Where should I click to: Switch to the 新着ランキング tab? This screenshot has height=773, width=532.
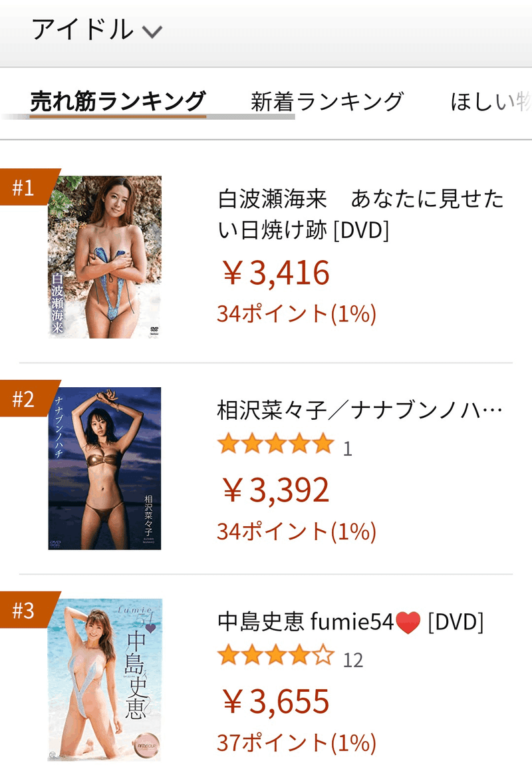(x=327, y=100)
